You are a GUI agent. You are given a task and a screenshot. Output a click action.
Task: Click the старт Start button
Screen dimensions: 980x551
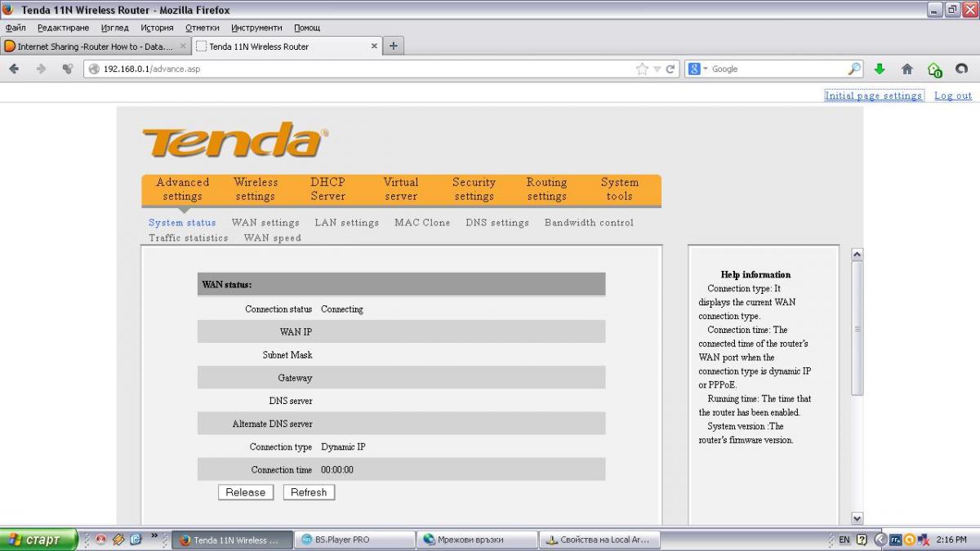pos(38,540)
